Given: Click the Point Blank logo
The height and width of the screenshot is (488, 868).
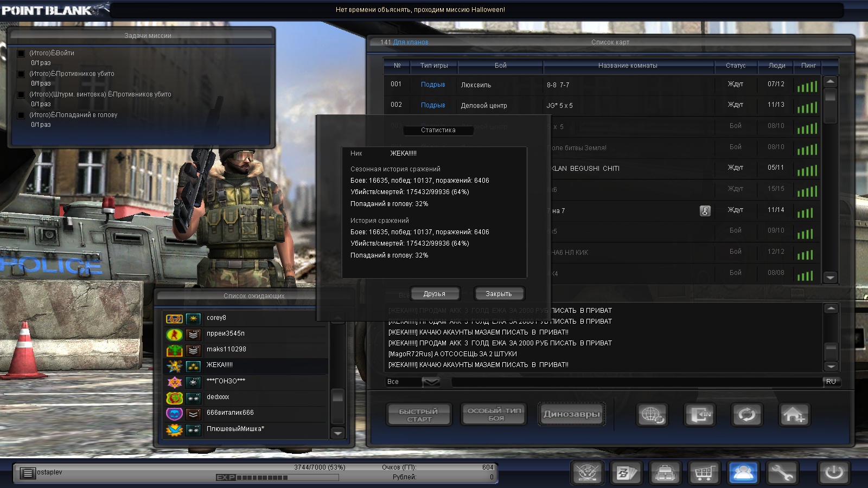Looking at the screenshot, I should point(54,10).
